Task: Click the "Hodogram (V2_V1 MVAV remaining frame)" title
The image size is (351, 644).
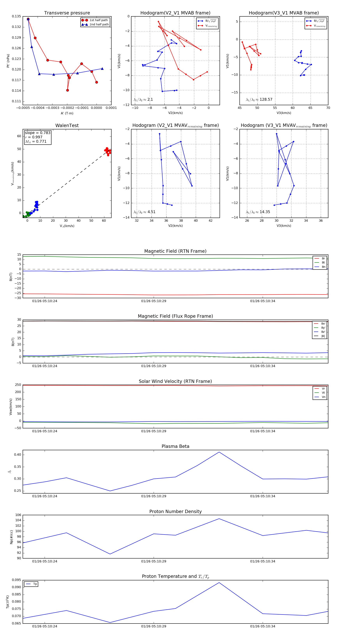Action: [175, 125]
